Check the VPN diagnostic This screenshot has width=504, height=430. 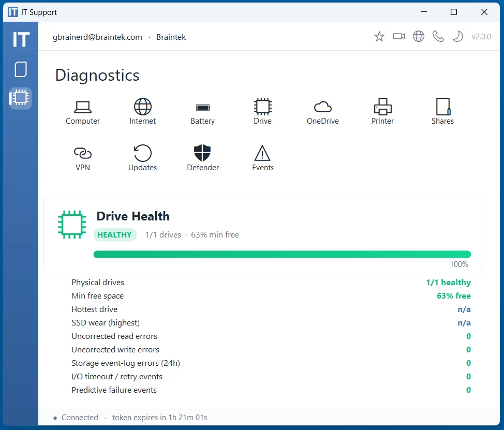[x=83, y=158]
